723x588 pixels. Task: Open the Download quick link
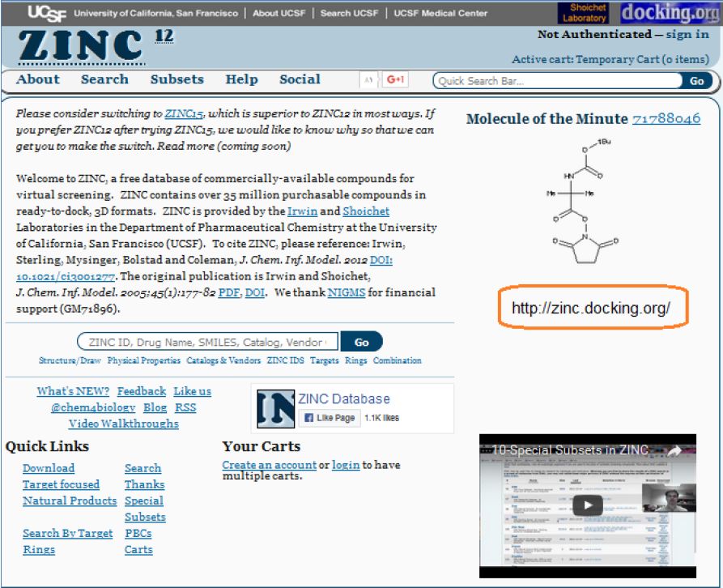pyautogui.click(x=49, y=468)
